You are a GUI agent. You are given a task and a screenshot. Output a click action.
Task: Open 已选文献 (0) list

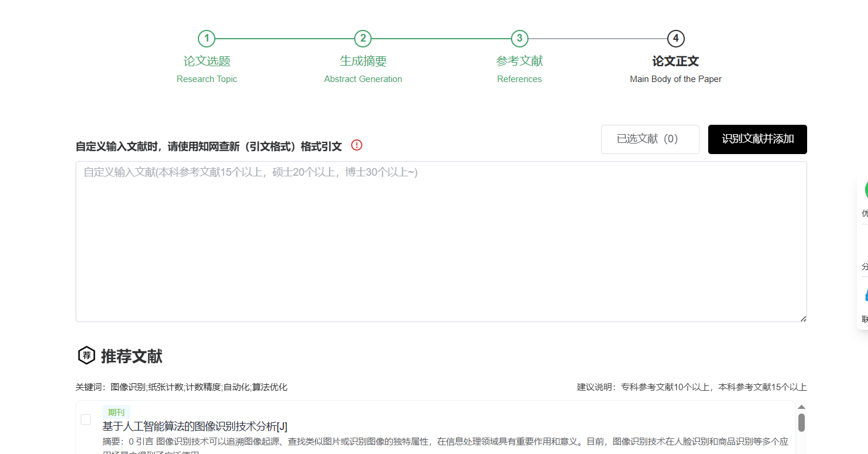coord(650,139)
